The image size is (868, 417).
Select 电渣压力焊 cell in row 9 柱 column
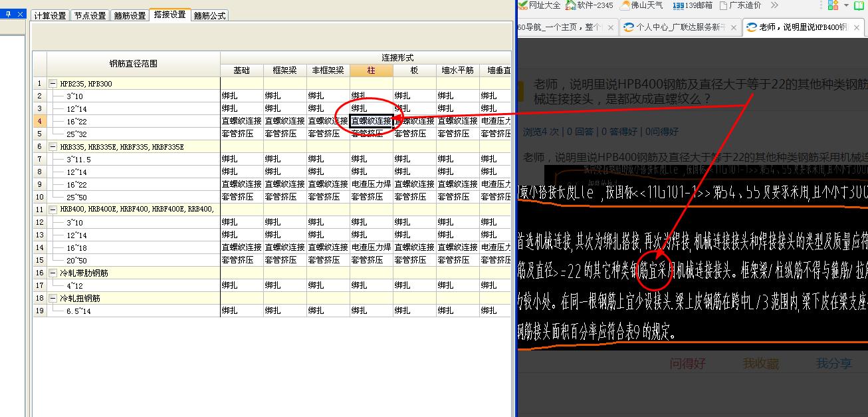click(372, 184)
